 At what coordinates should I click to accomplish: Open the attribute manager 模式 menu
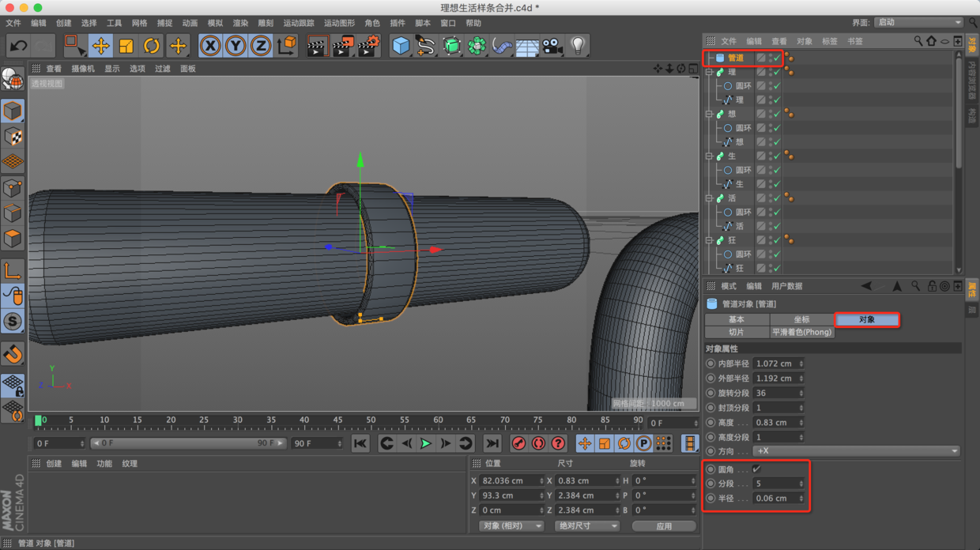point(729,286)
